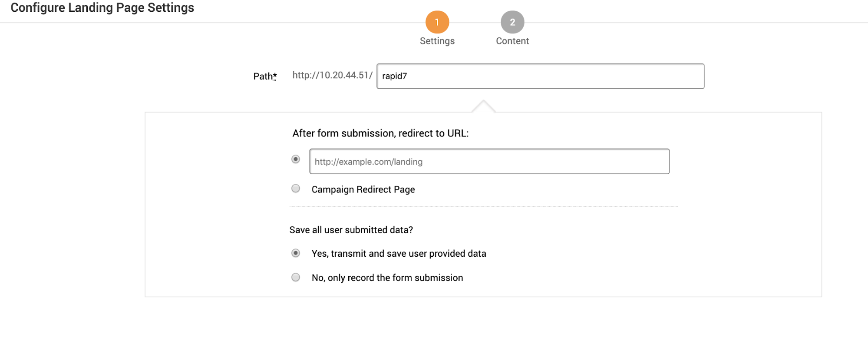This screenshot has width=868, height=364.
Task: Select the custom redirect URL radio button
Action: click(x=296, y=159)
